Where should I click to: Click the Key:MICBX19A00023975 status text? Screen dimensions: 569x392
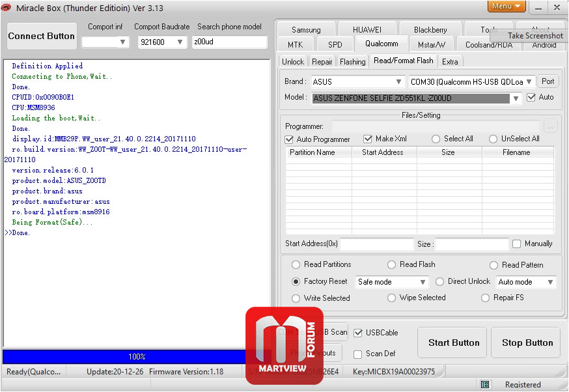click(x=394, y=372)
